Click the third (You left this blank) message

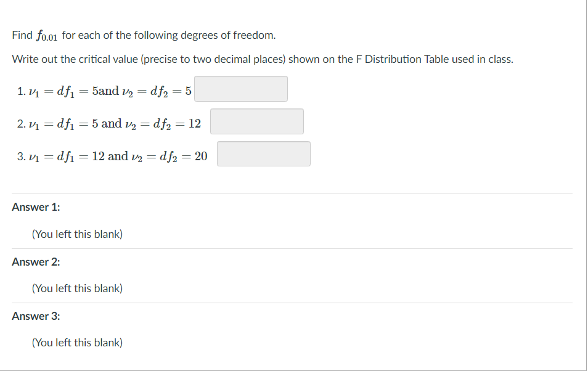pos(76,343)
